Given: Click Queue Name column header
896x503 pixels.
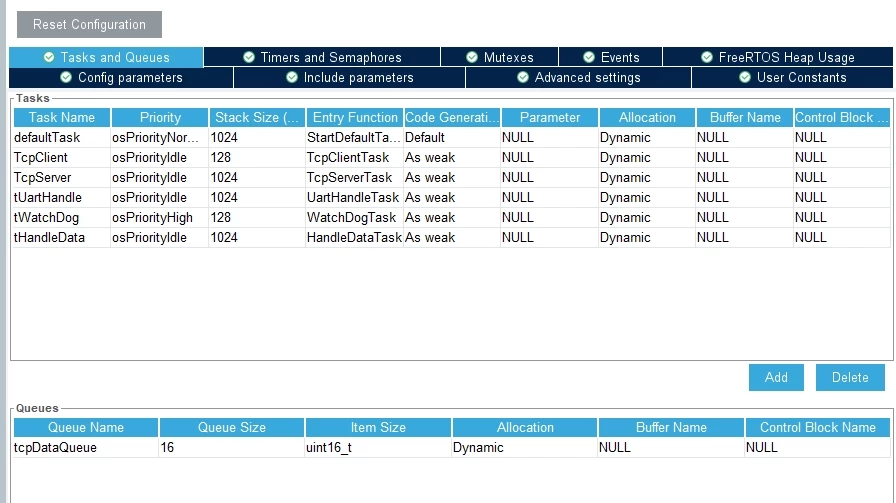Looking at the screenshot, I should tap(86, 427).
